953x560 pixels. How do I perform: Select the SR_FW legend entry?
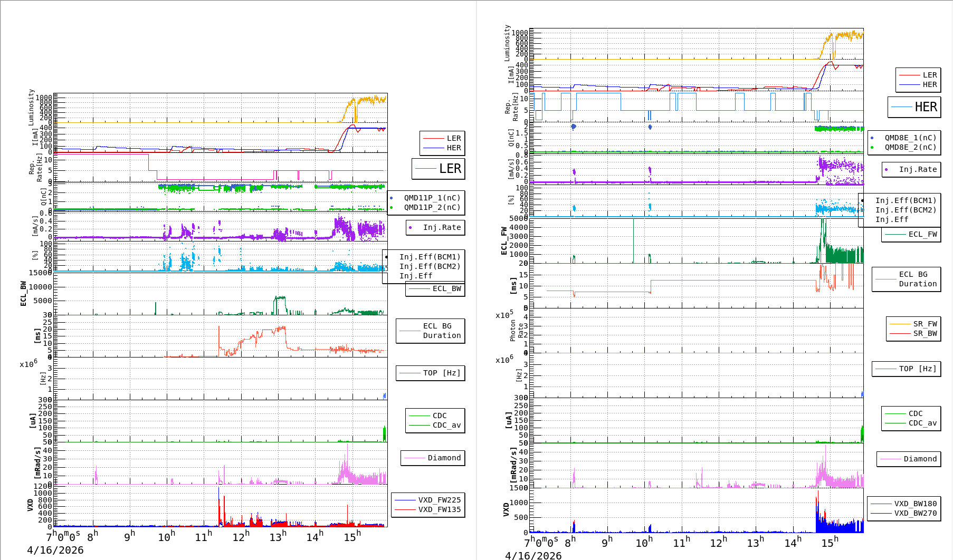click(x=925, y=324)
